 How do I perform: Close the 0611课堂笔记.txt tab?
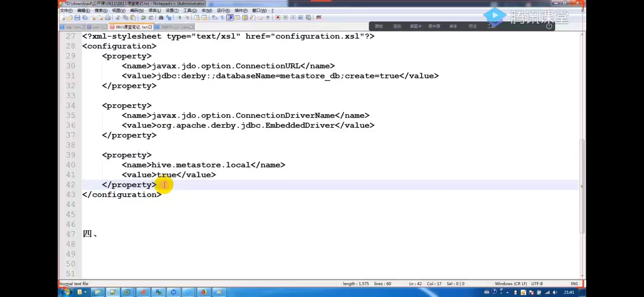click(x=150, y=27)
